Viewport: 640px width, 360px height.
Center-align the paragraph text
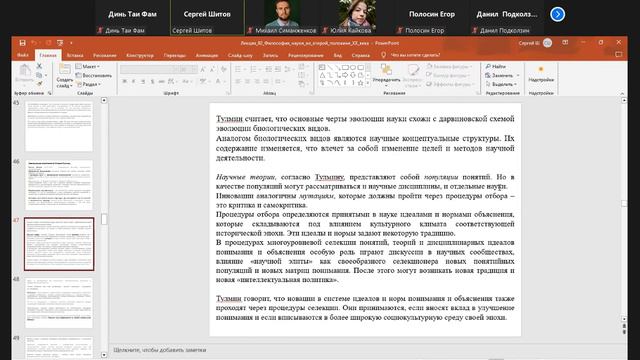click(x=247, y=82)
